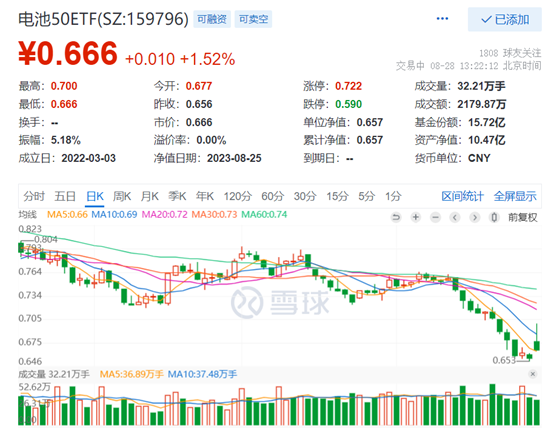
Task: Click the 成交量 32.21万手 volume label
Action: point(54,374)
